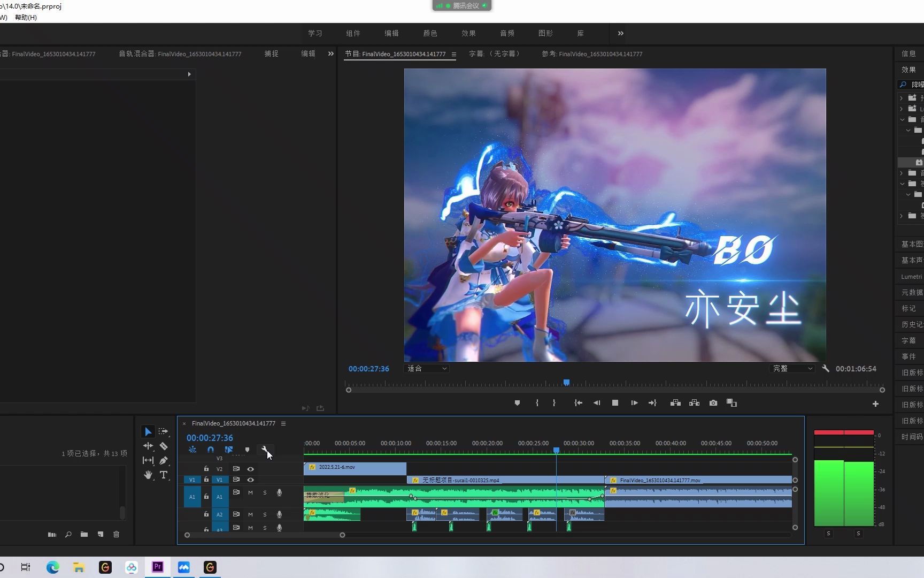Enable voice-over record on A1
The image size is (924, 578).
point(279,492)
